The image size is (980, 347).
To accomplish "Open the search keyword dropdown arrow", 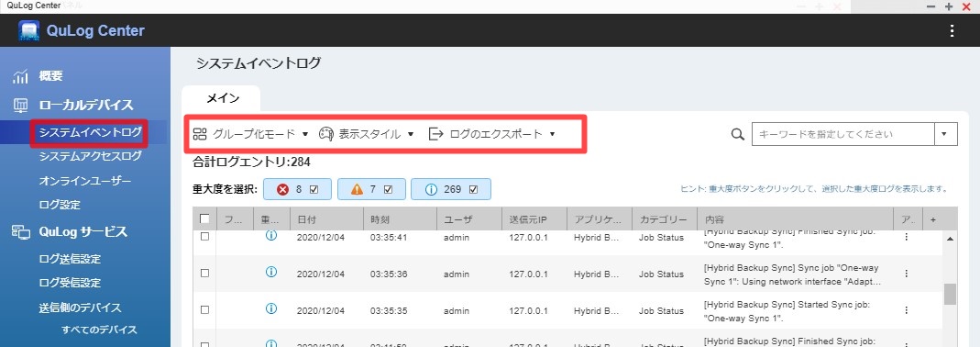I will tap(944, 134).
